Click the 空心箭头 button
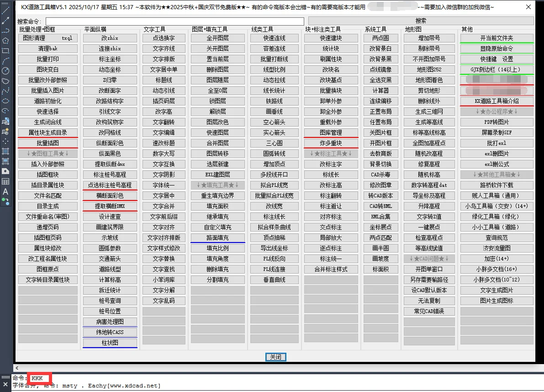544x392 pixels. pos(275,122)
